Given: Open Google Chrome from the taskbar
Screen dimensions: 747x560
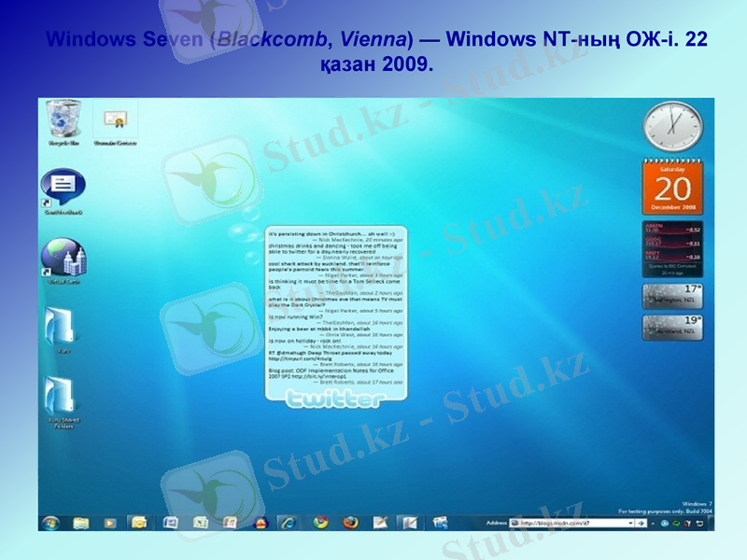Looking at the screenshot, I should point(320,523).
